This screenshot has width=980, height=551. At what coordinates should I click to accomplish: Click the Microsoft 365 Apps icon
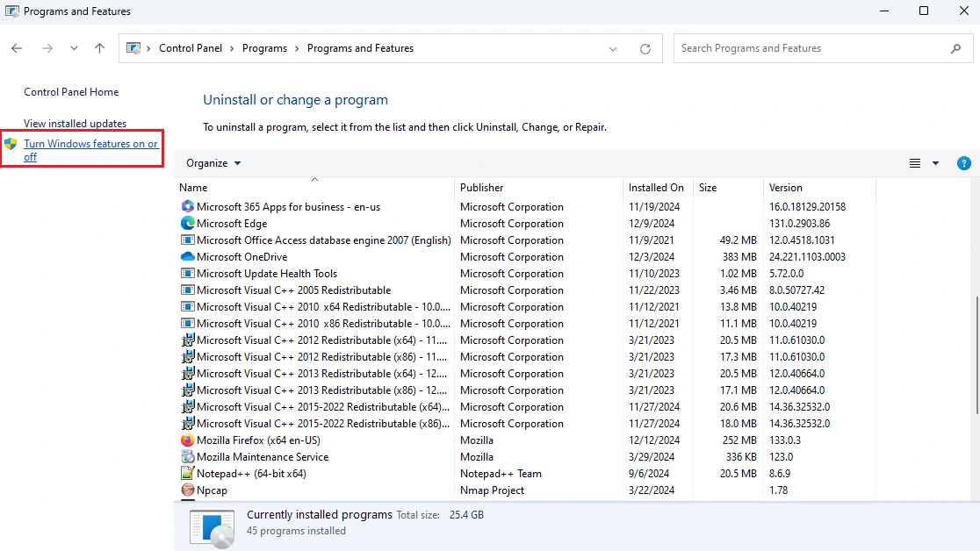click(188, 206)
